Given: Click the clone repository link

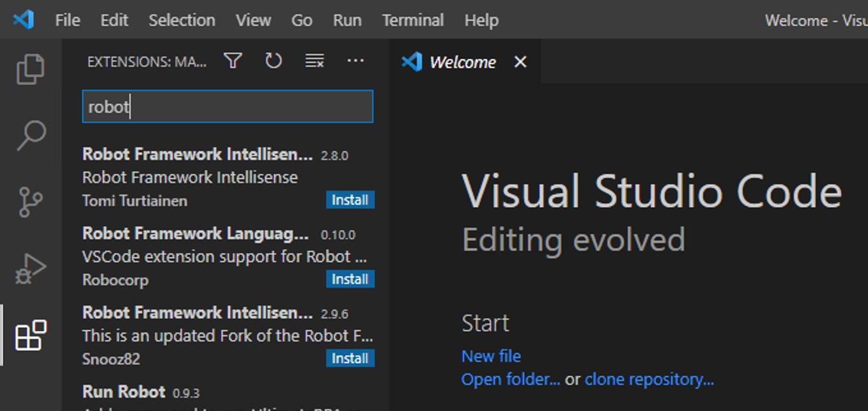Looking at the screenshot, I should 649,379.
